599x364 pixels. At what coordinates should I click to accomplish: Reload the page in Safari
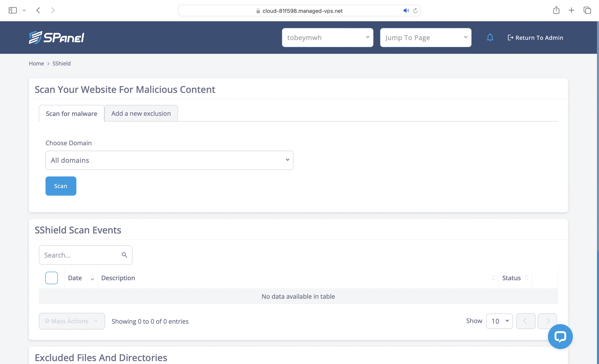click(x=415, y=11)
